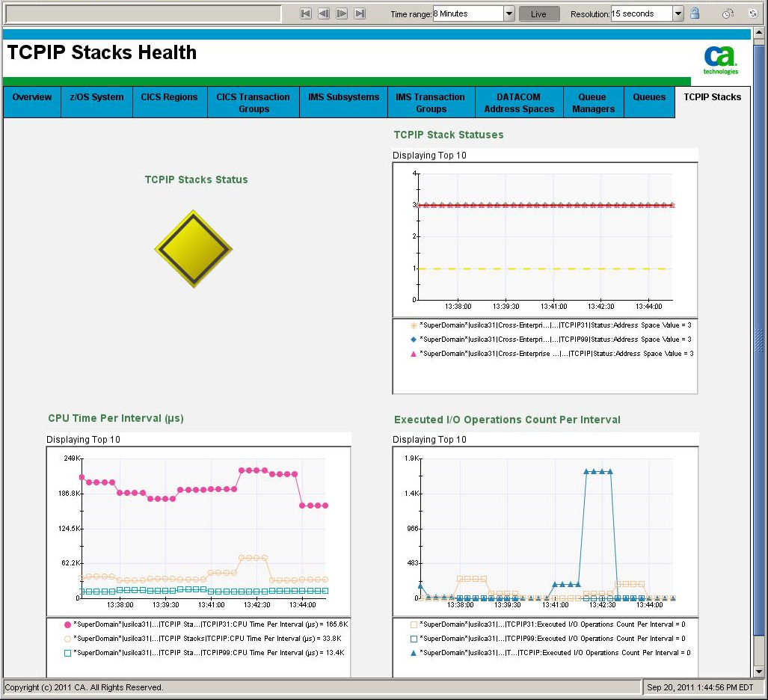Click the 15 seconds resolution field
The height and width of the screenshot is (700, 768).
point(642,13)
